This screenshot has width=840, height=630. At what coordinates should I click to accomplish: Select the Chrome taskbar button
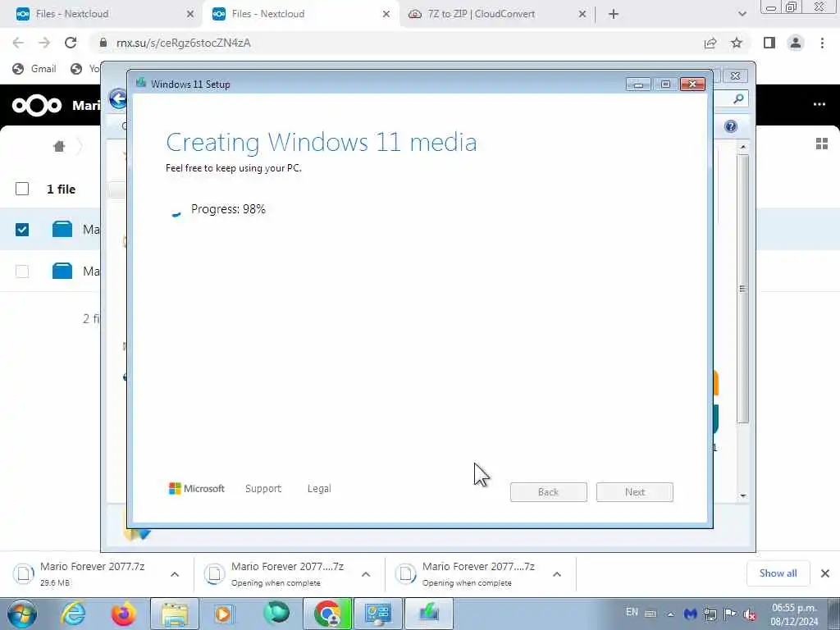(327, 614)
